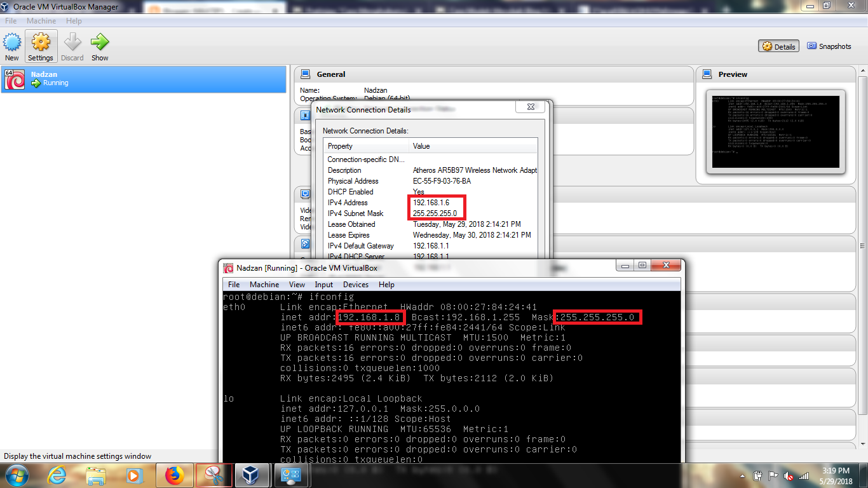The width and height of the screenshot is (868, 488).
Task: Open the Input menu in Nadzan VM window
Action: [323, 285]
